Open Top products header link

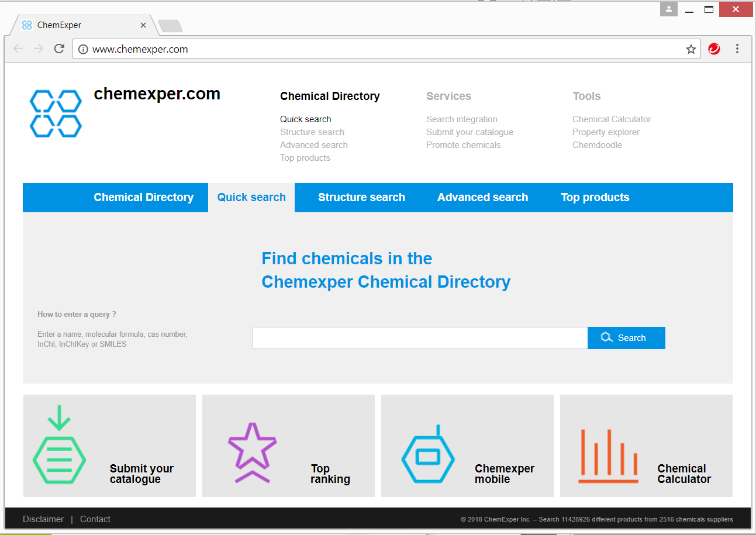pos(305,158)
